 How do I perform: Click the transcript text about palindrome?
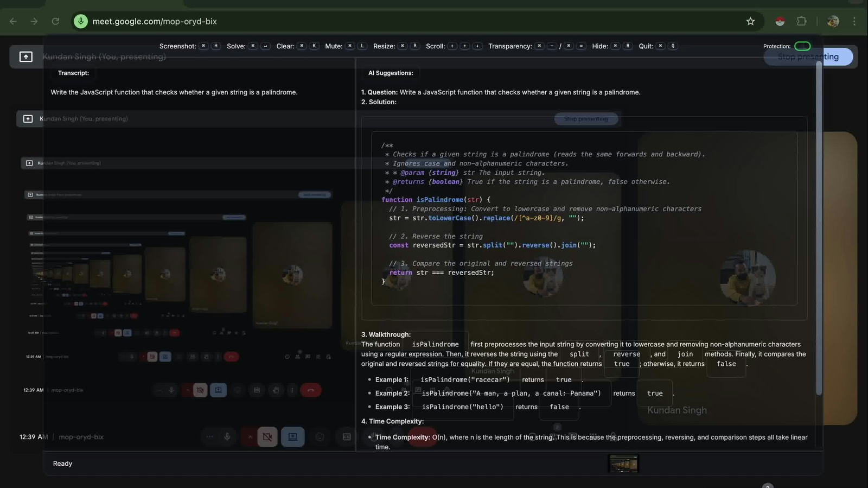pyautogui.click(x=174, y=92)
